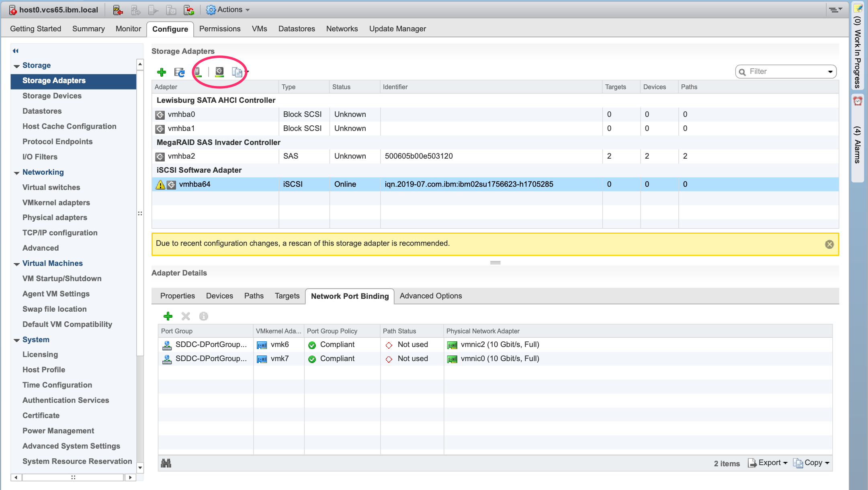Click the identifier 500605b00e503120
Image resolution: width=868 pixels, height=490 pixels.
(419, 156)
